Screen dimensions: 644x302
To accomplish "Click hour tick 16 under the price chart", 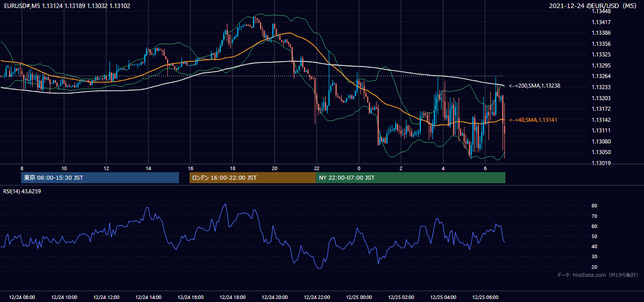I will pos(190,168).
